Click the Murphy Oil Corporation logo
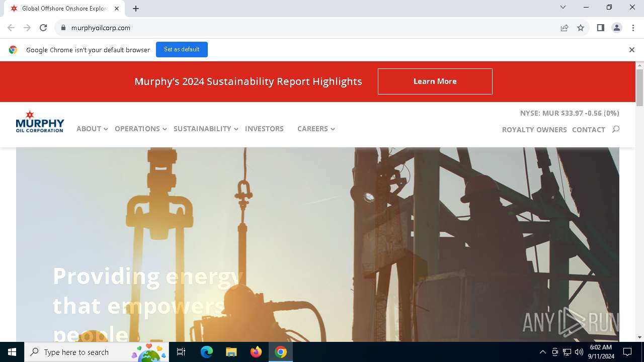 click(x=40, y=122)
